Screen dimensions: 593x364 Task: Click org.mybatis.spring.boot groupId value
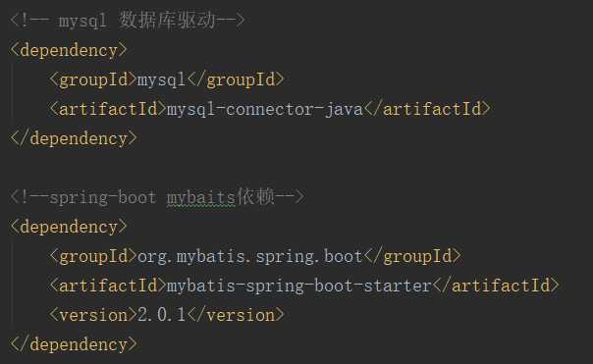click(x=249, y=257)
